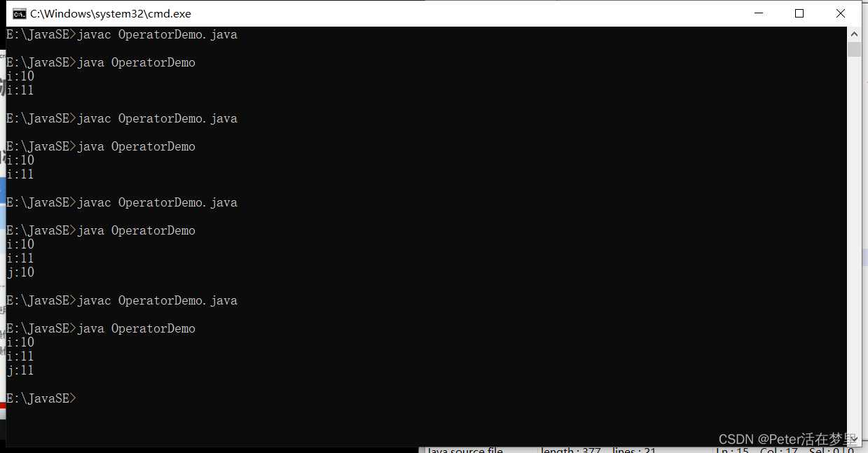
Task: Click the topmost 'javac OperatorDemo.java' command line
Action: 122,34
